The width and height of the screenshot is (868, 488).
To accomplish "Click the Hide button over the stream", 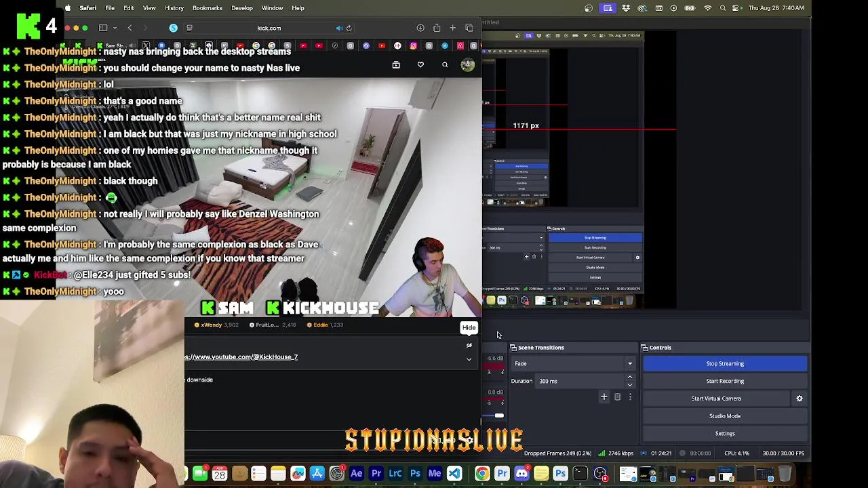I will (x=469, y=328).
